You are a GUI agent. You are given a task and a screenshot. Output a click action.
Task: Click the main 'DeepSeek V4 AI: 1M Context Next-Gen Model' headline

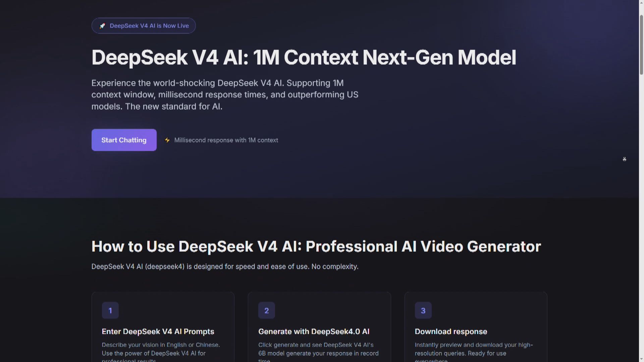(304, 57)
